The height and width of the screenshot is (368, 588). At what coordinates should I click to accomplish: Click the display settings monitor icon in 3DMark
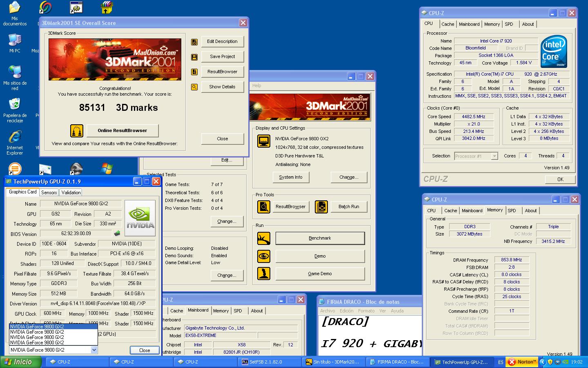pyautogui.click(x=264, y=141)
